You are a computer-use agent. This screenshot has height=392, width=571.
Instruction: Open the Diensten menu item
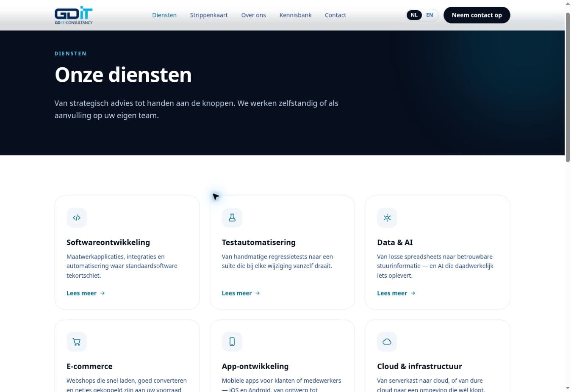point(164,15)
